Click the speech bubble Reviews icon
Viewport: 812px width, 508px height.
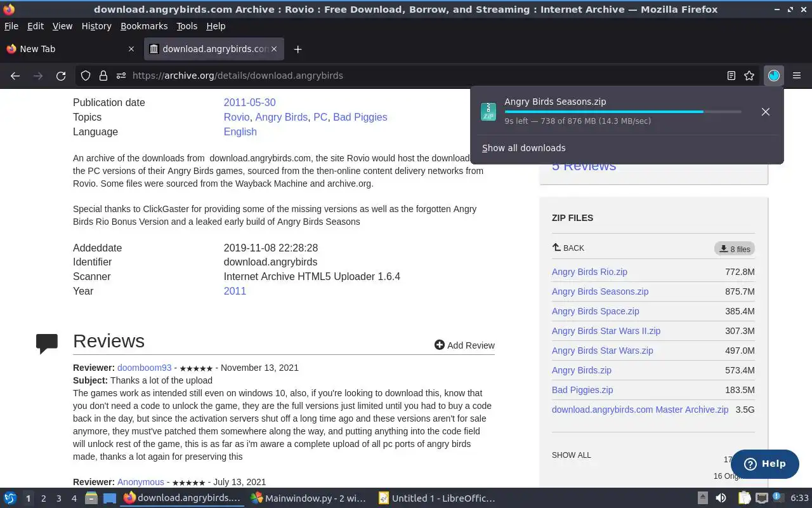47,343
